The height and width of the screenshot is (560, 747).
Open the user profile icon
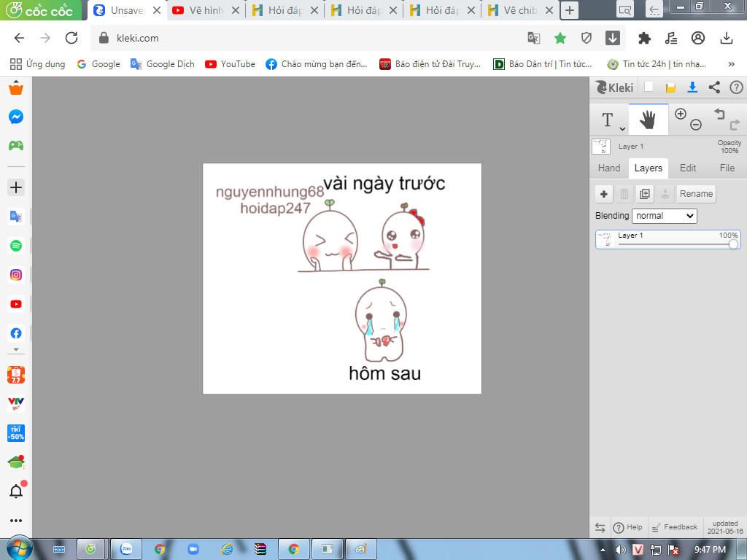coord(698,38)
